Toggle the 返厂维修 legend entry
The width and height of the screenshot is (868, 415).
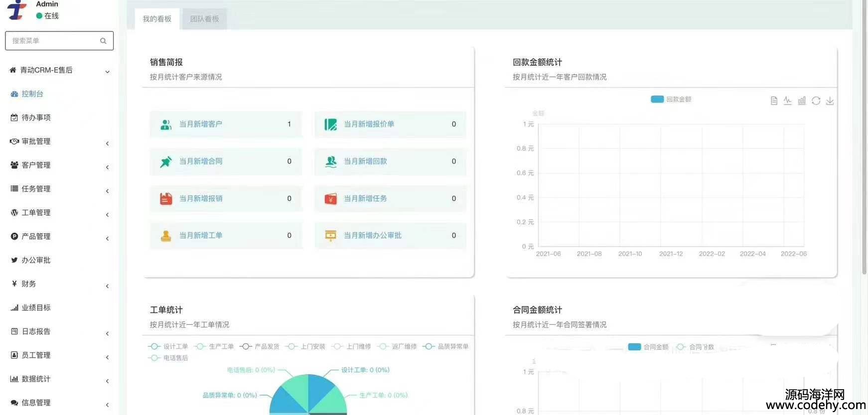(x=397, y=346)
